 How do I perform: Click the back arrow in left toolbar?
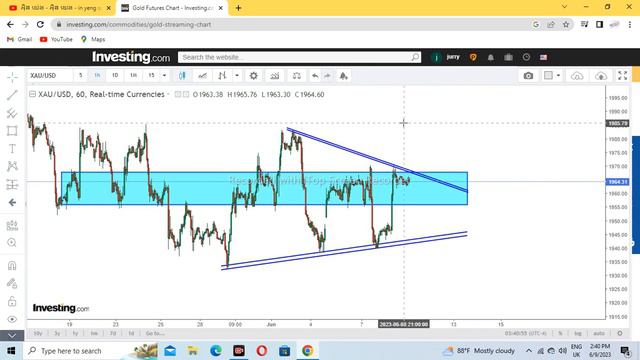click(x=12, y=202)
